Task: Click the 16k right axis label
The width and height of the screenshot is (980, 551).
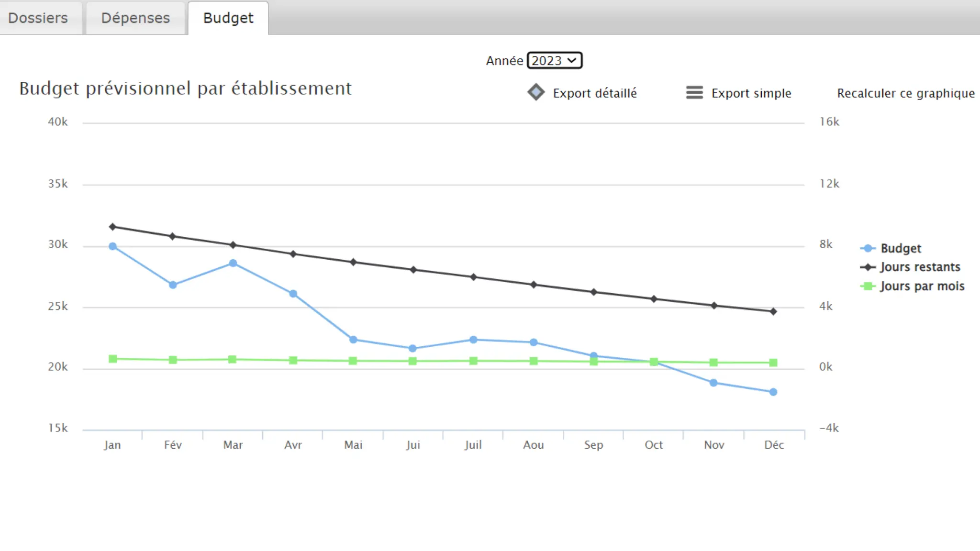Action: coord(829,122)
